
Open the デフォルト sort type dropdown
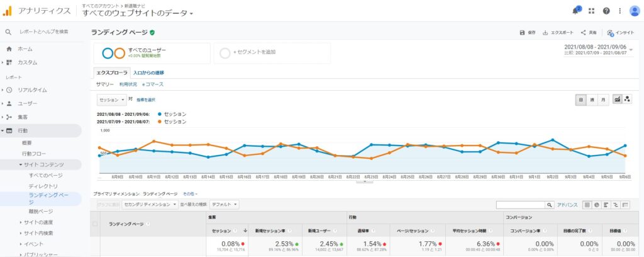[x=225, y=204]
